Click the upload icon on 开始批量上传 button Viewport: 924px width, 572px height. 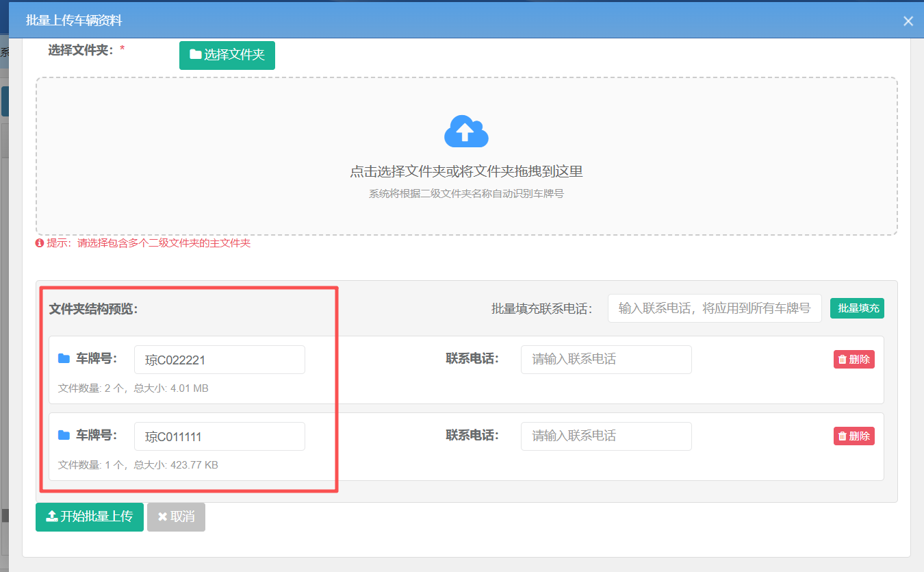pyautogui.click(x=51, y=517)
